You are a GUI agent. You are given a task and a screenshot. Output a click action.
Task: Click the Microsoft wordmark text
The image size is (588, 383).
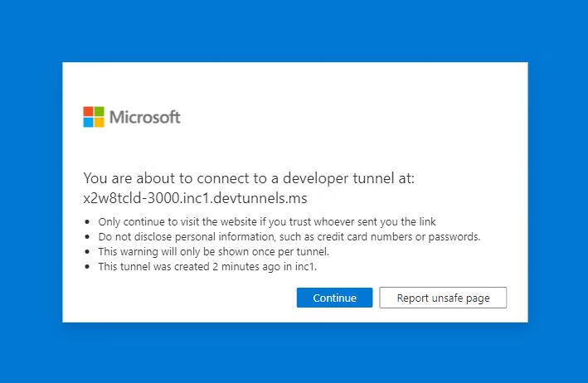point(144,117)
